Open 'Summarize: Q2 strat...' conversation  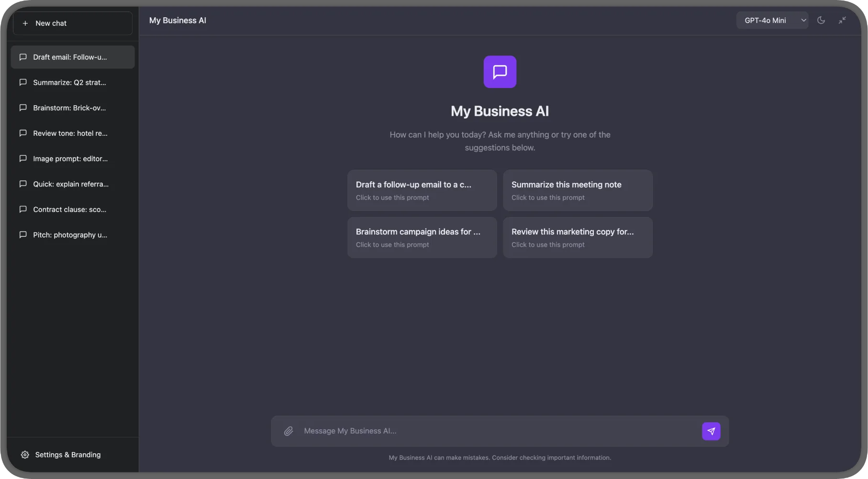(x=73, y=82)
